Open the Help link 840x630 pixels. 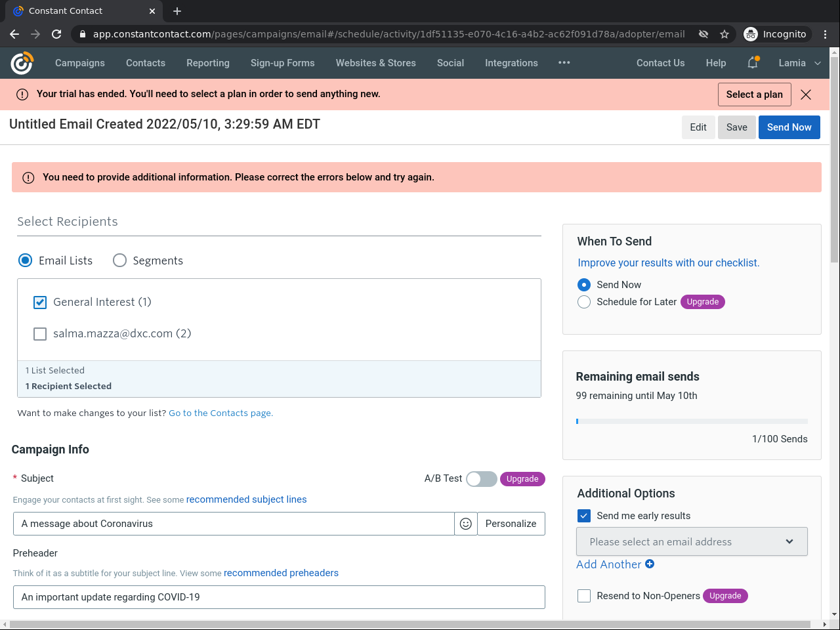716,63
